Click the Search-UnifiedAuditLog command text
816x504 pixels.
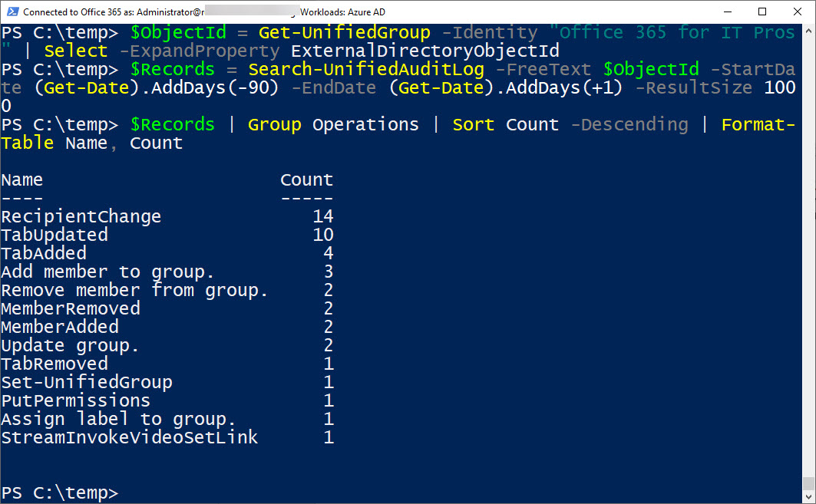coord(365,70)
